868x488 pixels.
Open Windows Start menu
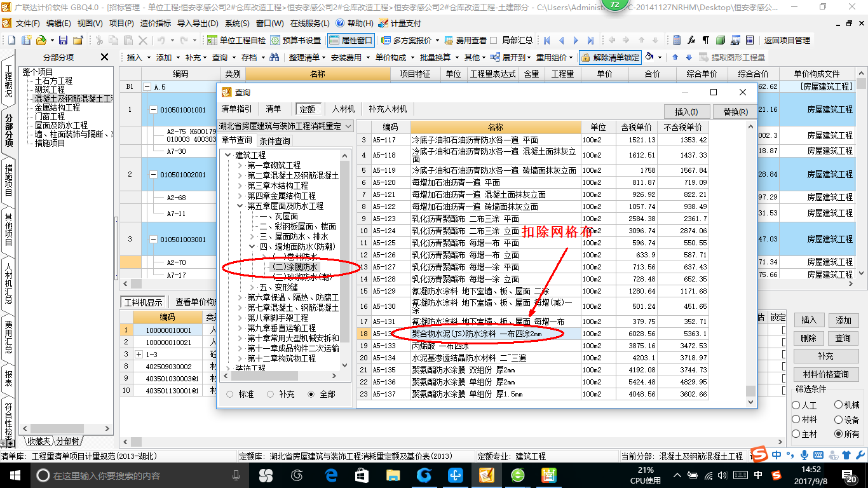point(15,475)
